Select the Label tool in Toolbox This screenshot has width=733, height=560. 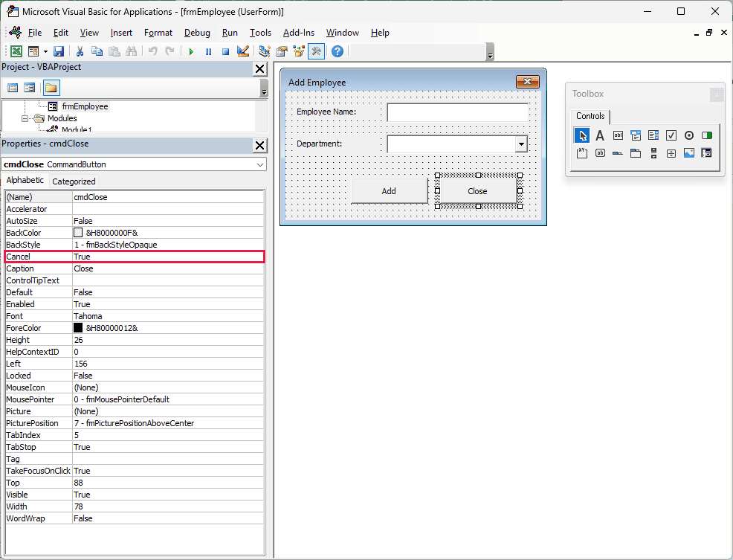coord(600,135)
